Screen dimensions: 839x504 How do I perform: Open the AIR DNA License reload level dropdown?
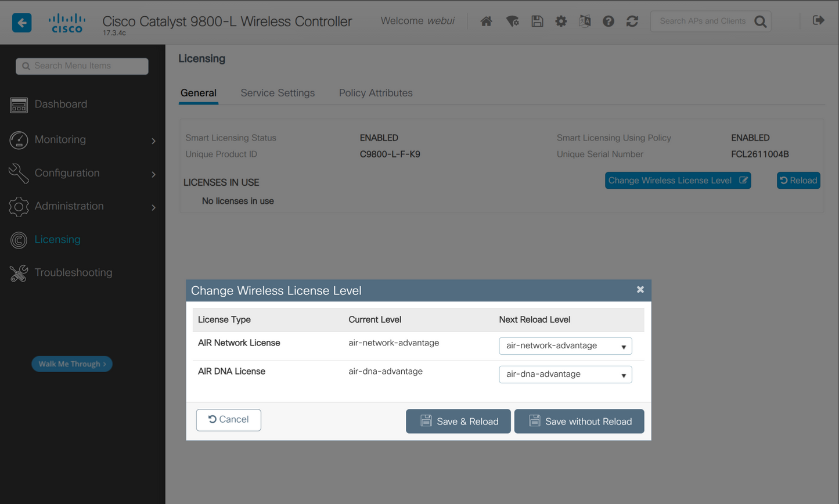[x=566, y=375]
